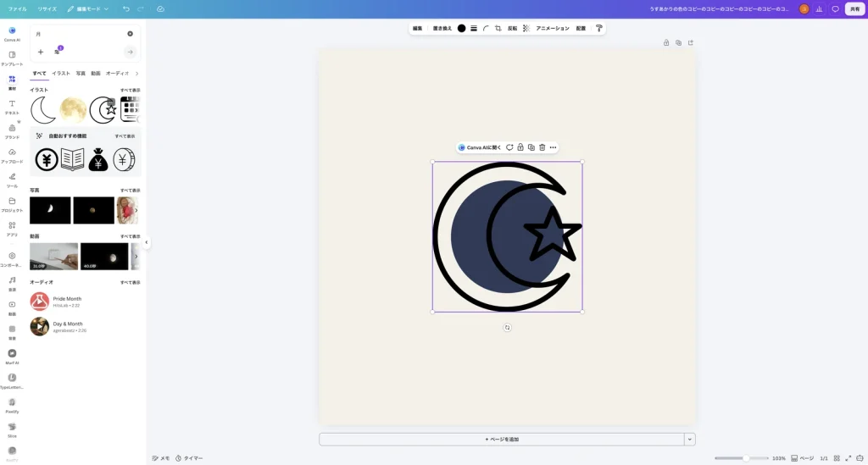868x465 pixels.
Task: Open the Slice app icon
Action: pos(12,429)
